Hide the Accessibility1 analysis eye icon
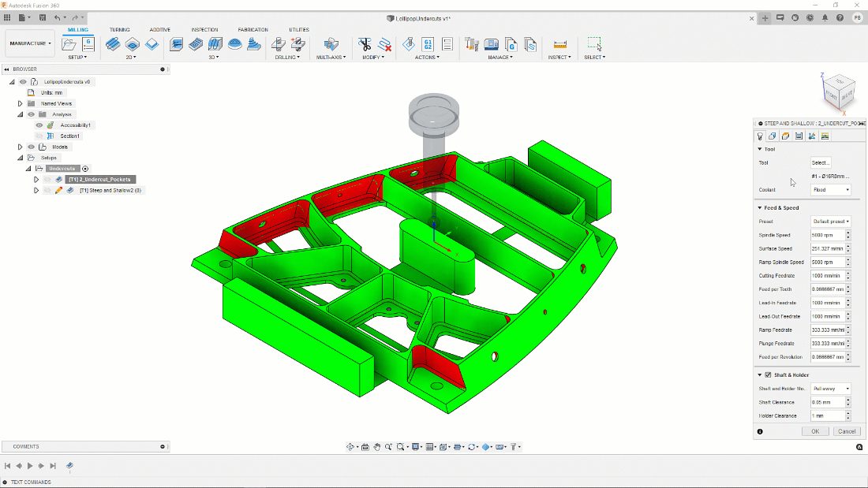 (39, 125)
